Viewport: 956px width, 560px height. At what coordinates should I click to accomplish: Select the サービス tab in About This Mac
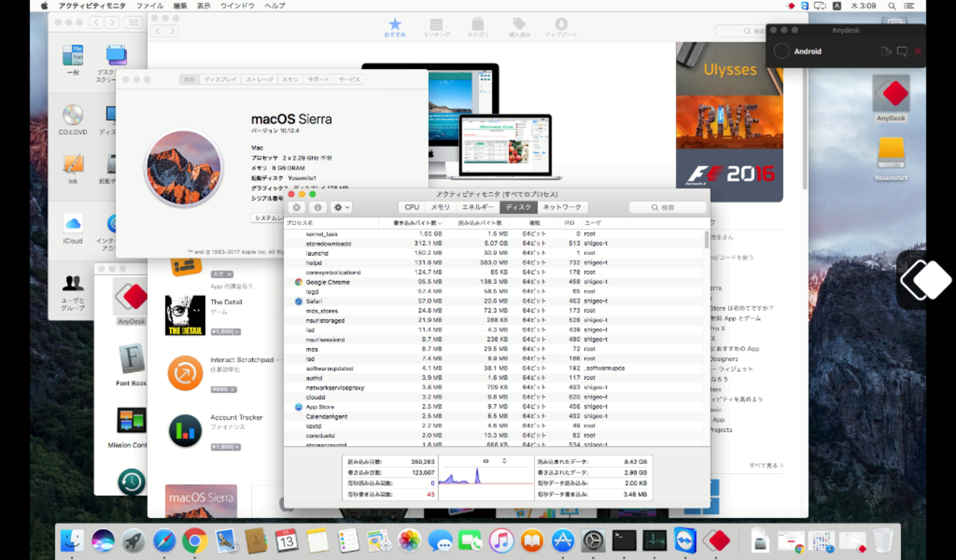coord(349,79)
